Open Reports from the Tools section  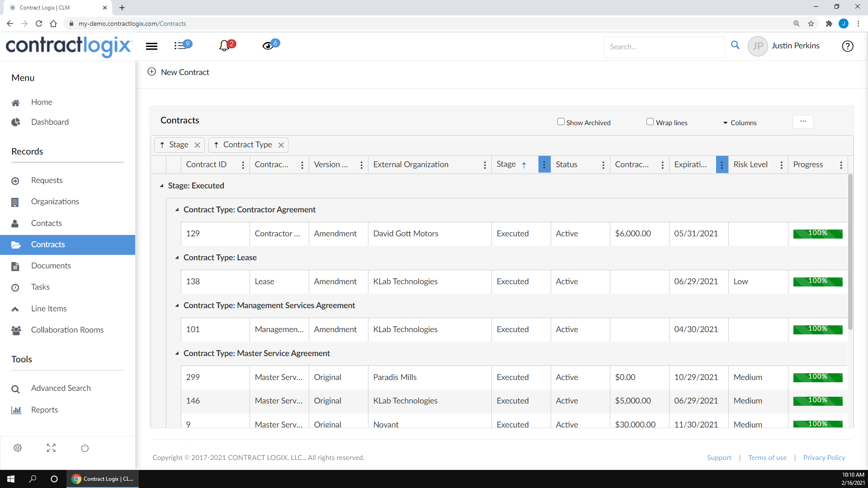pos(45,410)
